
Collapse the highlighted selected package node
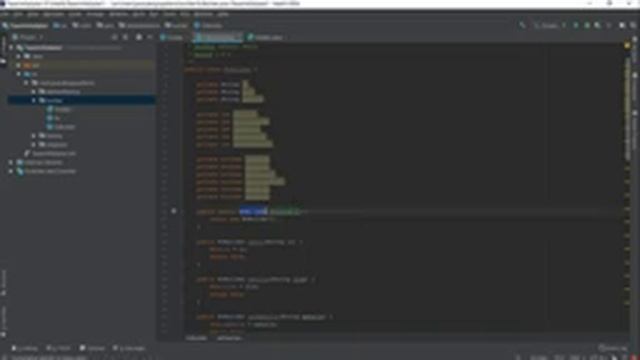pos(34,100)
